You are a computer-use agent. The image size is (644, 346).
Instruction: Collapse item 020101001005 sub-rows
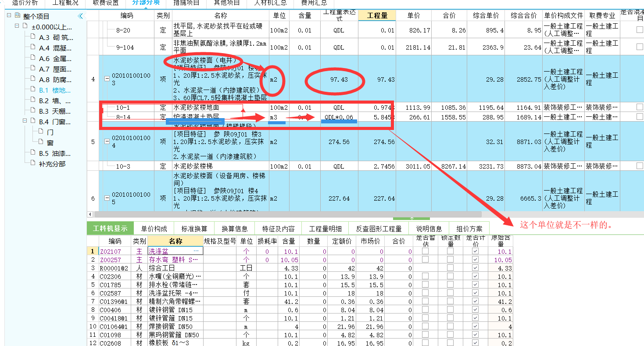(107, 198)
